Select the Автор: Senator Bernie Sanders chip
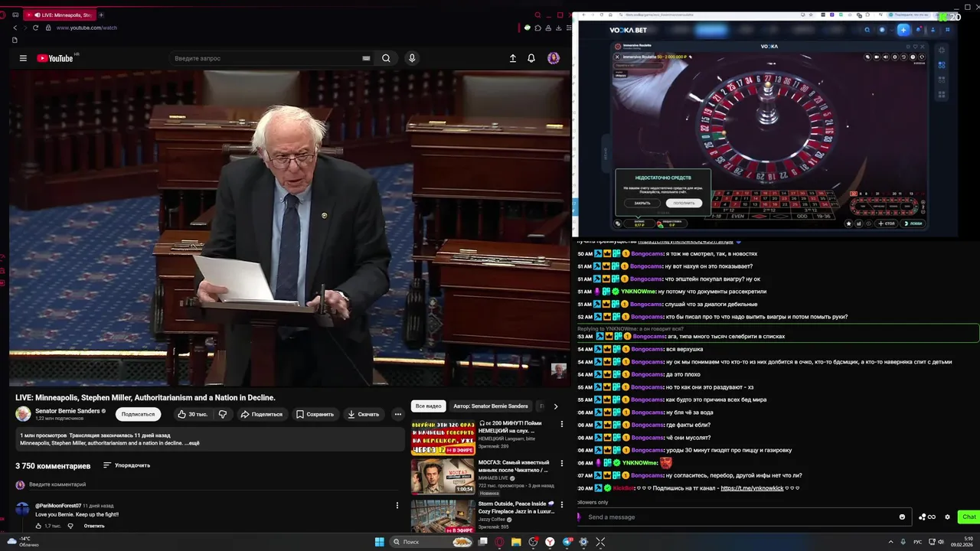 tap(490, 406)
